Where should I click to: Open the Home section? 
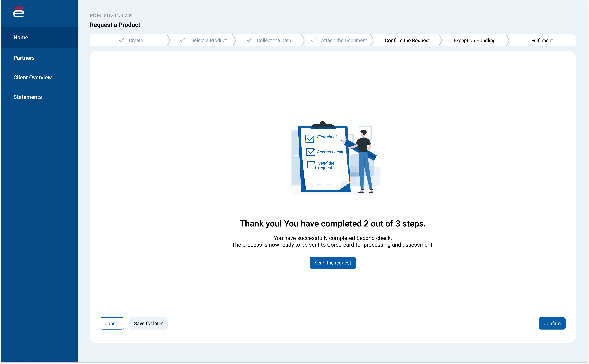[x=39, y=38]
